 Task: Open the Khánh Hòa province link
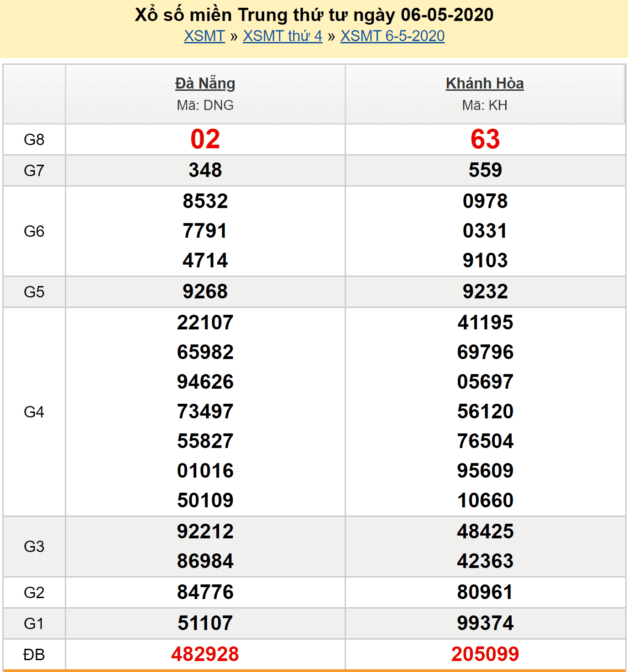[x=485, y=83]
